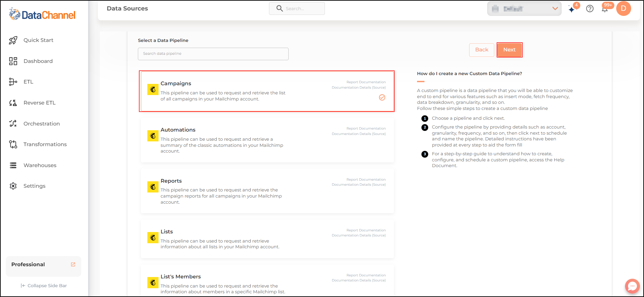
Task: Focus the top Search field
Action: point(297,8)
